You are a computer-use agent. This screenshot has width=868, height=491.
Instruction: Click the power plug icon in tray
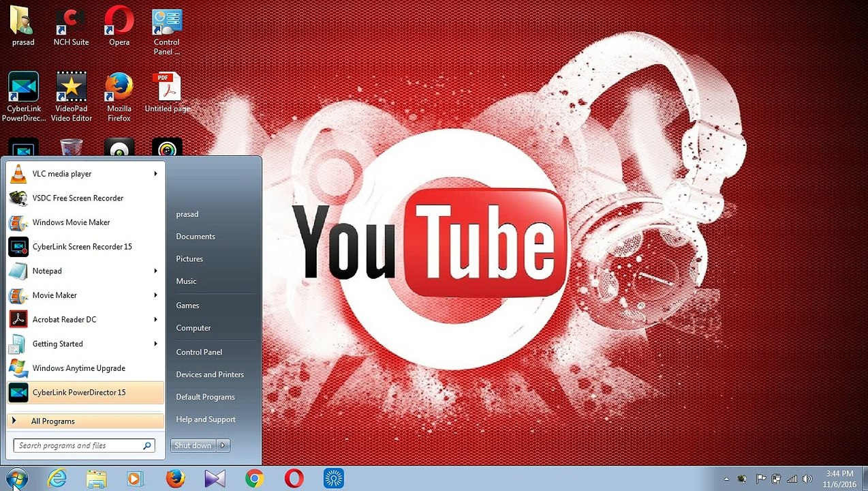[x=775, y=479]
